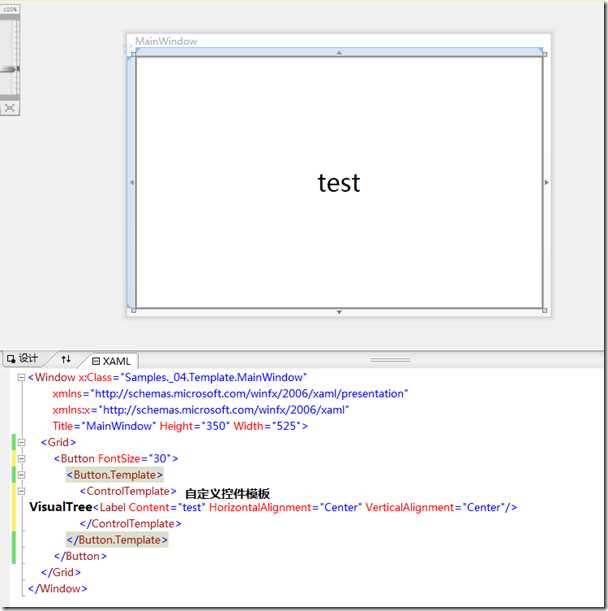This screenshot has height=611, width=608.
Task: Click the top margin arrow handle
Action: [339, 52]
